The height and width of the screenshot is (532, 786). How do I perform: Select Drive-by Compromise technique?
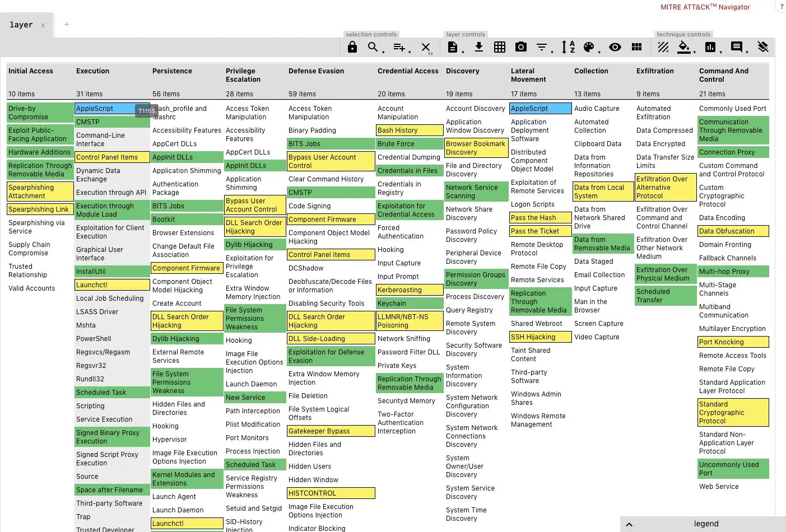pyautogui.click(x=40, y=113)
